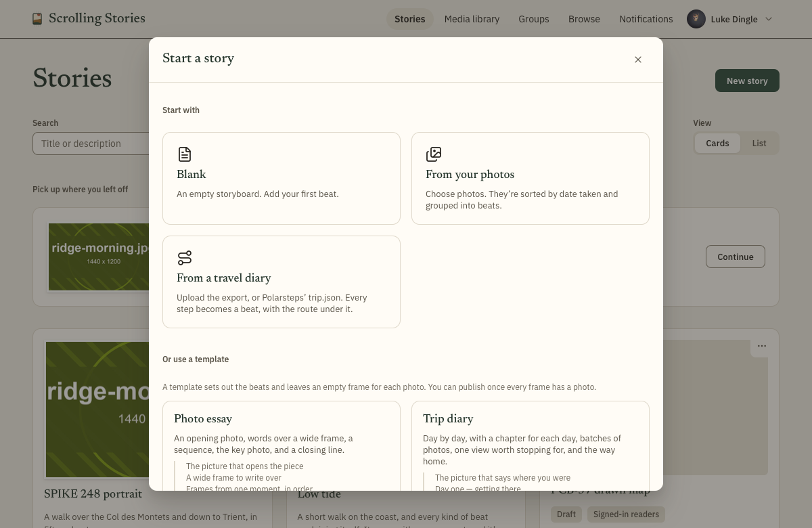812x528 pixels.
Task: Navigate to Browse
Action: pos(584,19)
